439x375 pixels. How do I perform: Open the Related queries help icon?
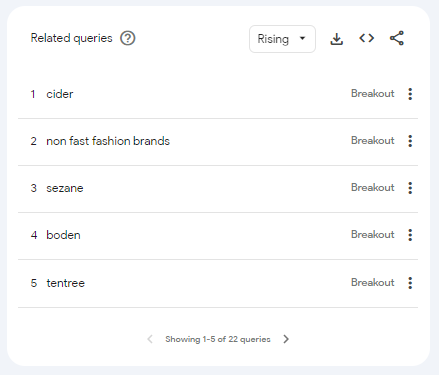128,38
